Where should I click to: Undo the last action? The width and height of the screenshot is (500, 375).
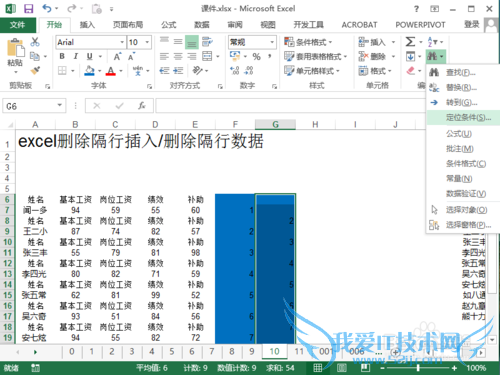pos(47,9)
